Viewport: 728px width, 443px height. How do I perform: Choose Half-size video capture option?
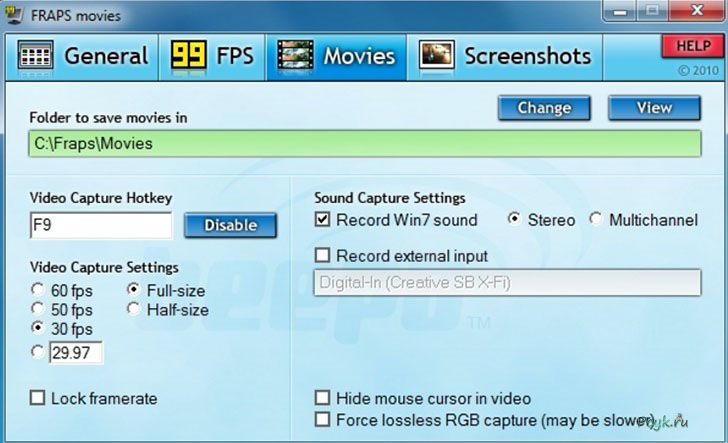(x=134, y=310)
